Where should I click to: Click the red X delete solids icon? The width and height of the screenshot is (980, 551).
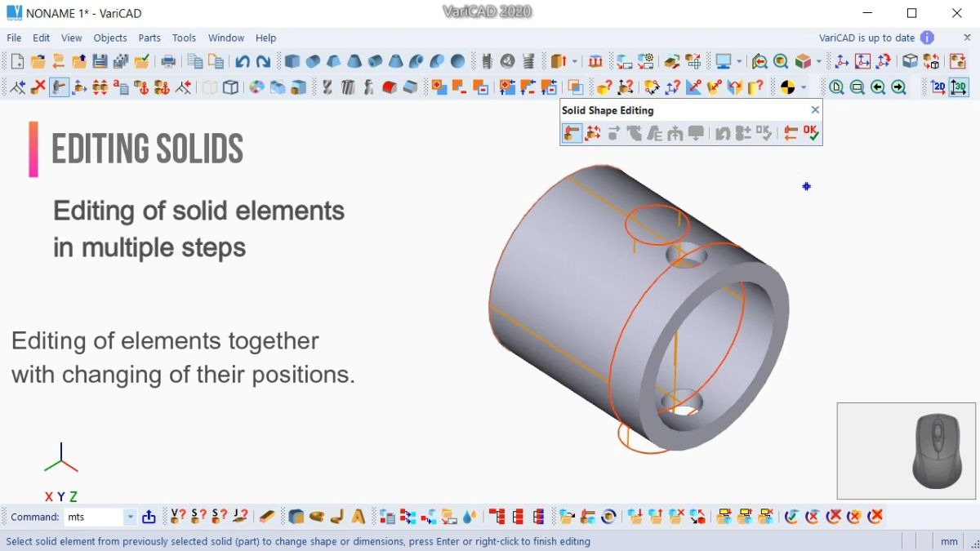tap(38, 87)
